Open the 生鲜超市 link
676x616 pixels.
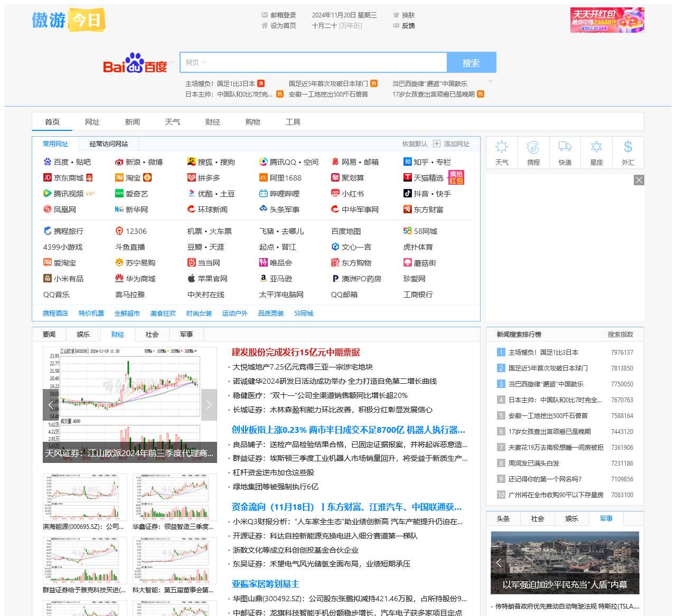click(127, 313)
